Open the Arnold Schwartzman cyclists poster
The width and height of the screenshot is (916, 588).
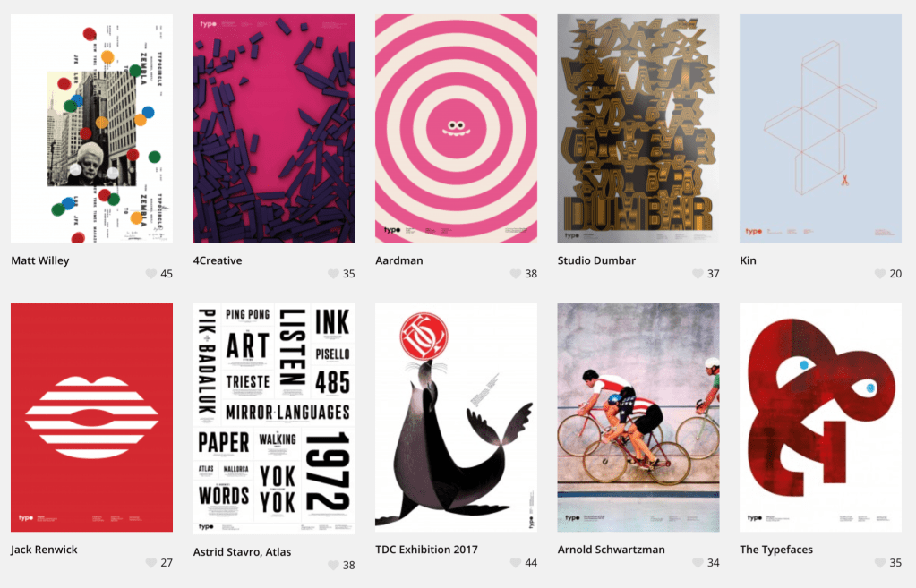pyautogui.click(x=638, y=417)
